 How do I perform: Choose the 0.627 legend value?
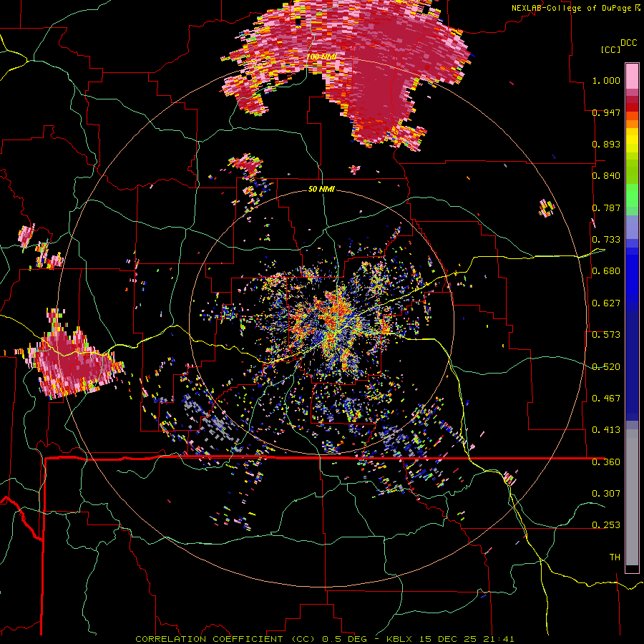(x=606, y=303)
